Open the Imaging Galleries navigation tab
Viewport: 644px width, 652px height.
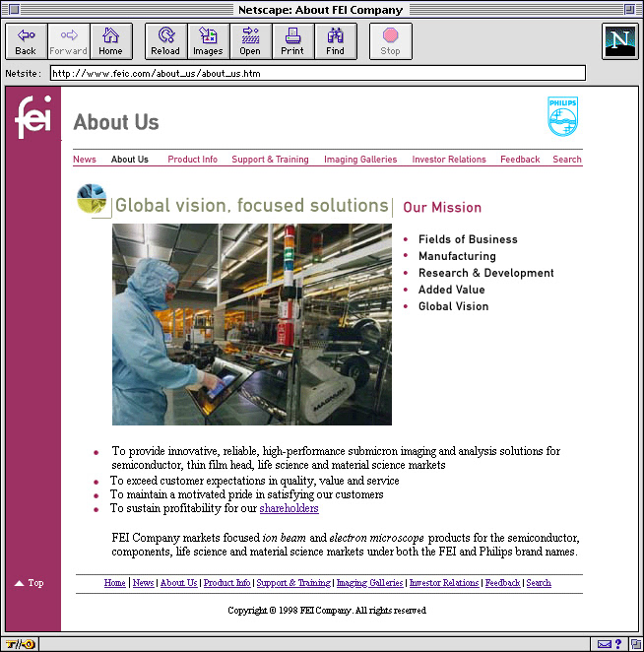360,160
